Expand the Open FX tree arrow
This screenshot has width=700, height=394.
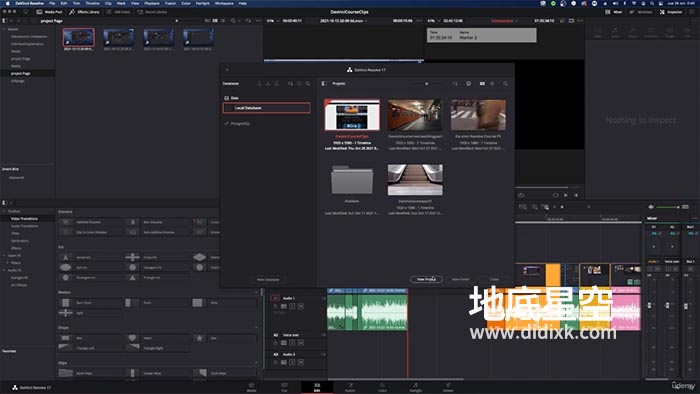(x=4, y=256)
